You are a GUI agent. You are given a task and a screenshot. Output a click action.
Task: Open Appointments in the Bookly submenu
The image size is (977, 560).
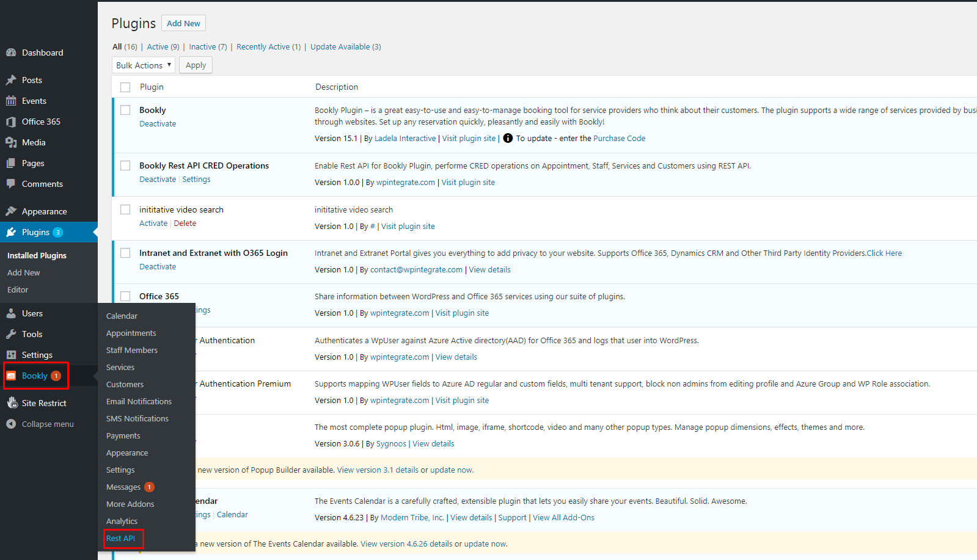(x=131, y=333)
